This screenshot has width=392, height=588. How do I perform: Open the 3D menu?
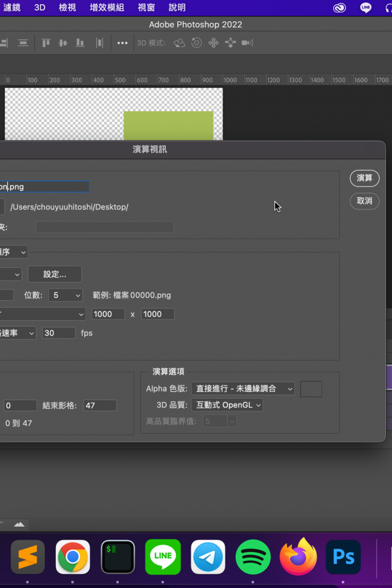[x=39, y=8]
